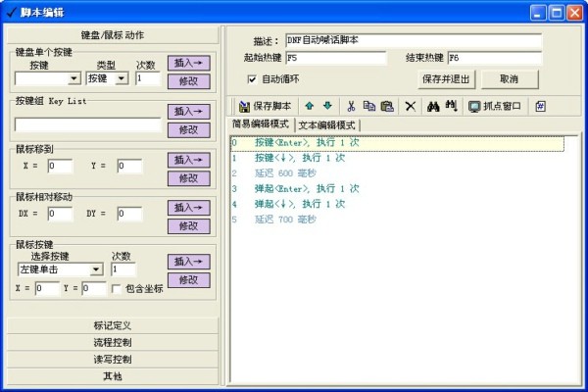Click 插入 in the 鼠标相对移动 section
This screenshot has width=588, height=392.
[x=188, y=208]
